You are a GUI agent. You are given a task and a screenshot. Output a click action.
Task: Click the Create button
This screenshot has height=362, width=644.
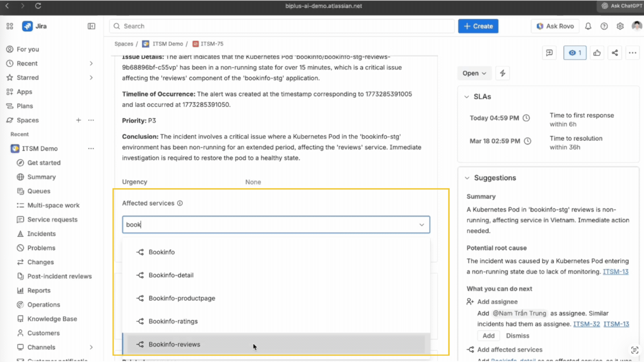(478, 26)
